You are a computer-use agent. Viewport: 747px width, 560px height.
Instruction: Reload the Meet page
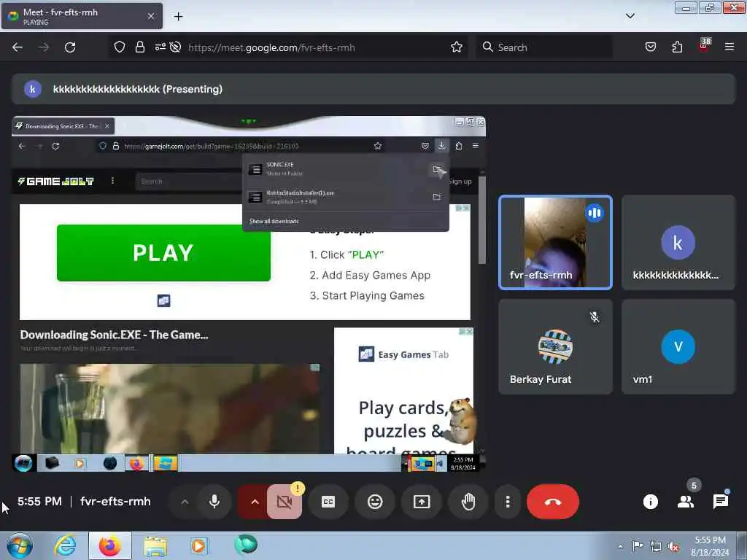[x=70, y=47]
